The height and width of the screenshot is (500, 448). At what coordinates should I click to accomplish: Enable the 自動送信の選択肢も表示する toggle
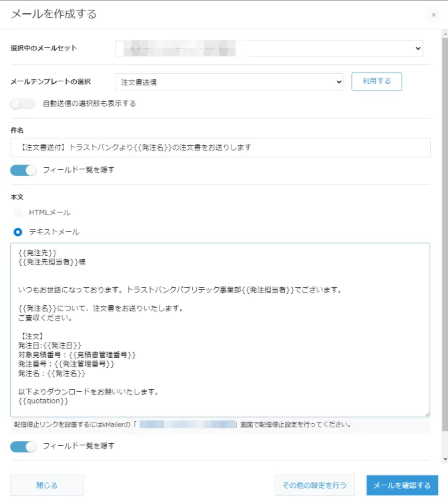point(23,103)
